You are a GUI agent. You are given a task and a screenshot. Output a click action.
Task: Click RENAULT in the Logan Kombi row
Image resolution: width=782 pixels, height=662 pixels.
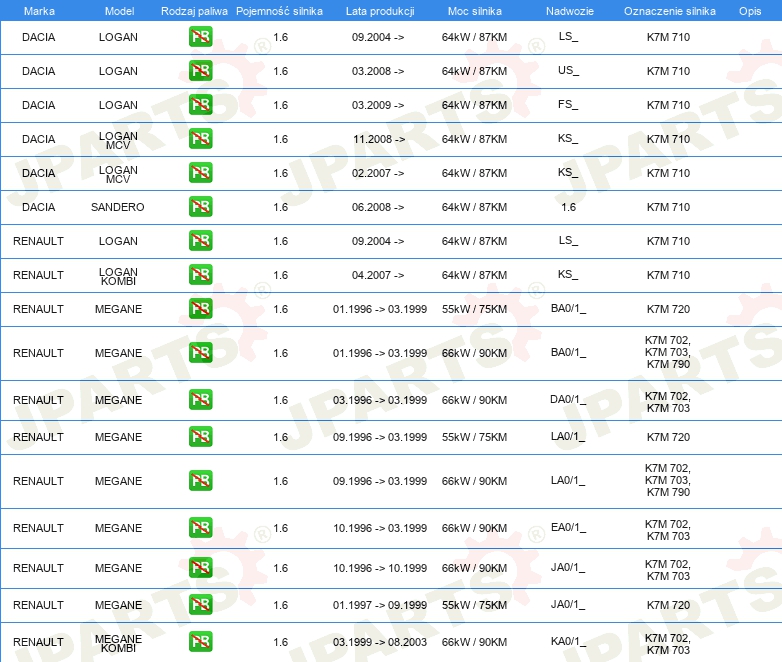(x=38, y=275)
